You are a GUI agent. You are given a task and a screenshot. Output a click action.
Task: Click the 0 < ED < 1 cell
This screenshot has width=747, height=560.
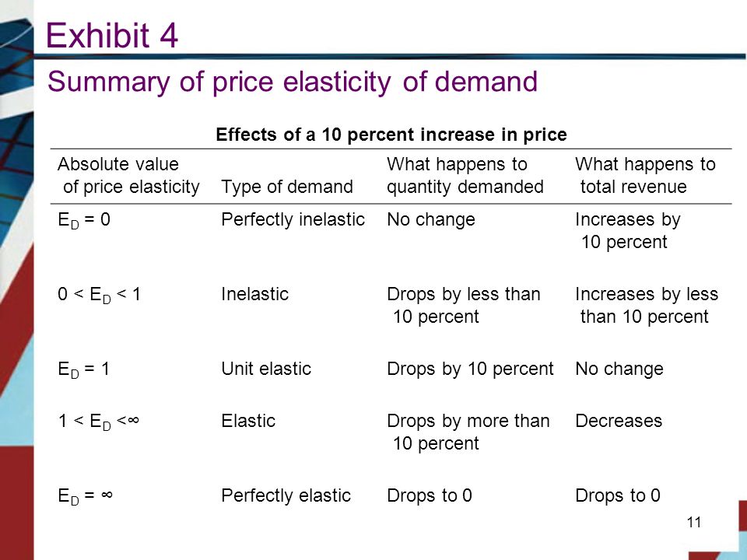click(x=99, y=295)
